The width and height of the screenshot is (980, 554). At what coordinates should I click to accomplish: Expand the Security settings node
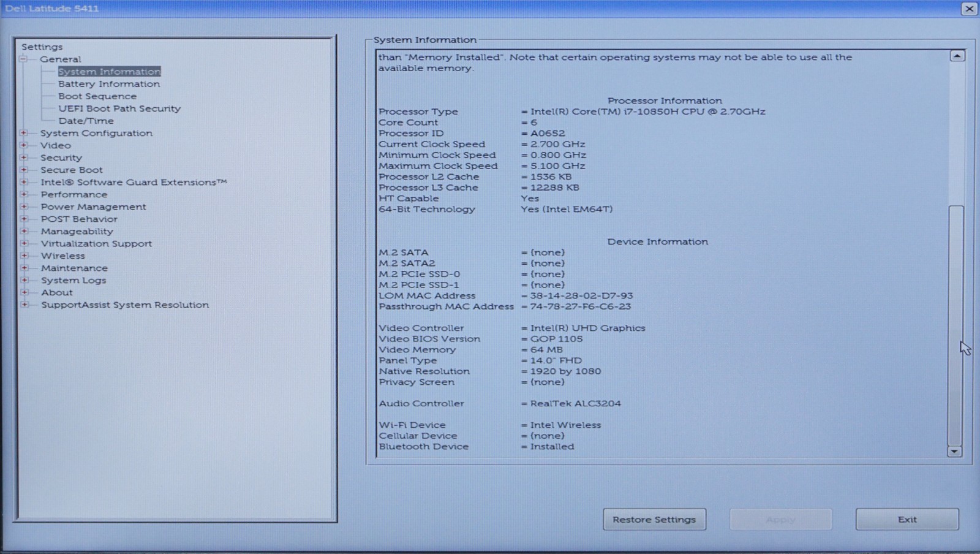(23, 157)
